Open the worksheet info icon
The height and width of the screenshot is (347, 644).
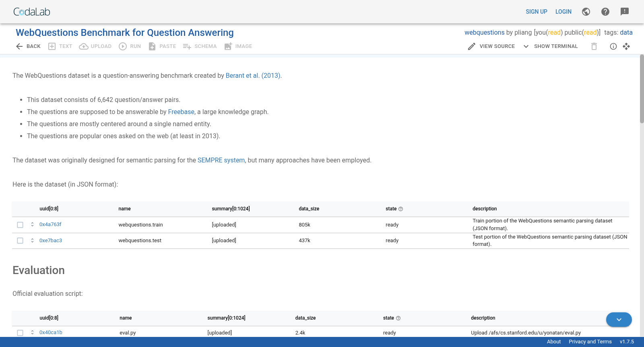(x=613, y=46)
